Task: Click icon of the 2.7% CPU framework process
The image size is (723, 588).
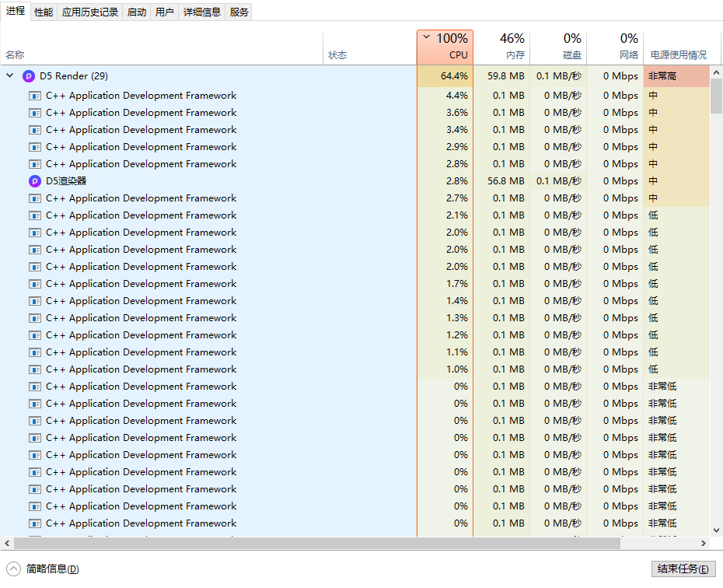Action: [x=34, y=198]
